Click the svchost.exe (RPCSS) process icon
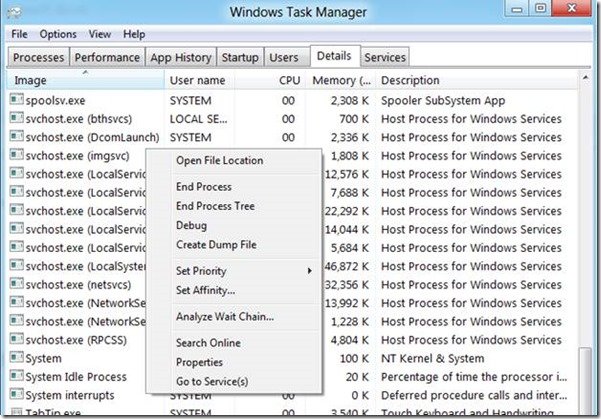 click(16, 339)
